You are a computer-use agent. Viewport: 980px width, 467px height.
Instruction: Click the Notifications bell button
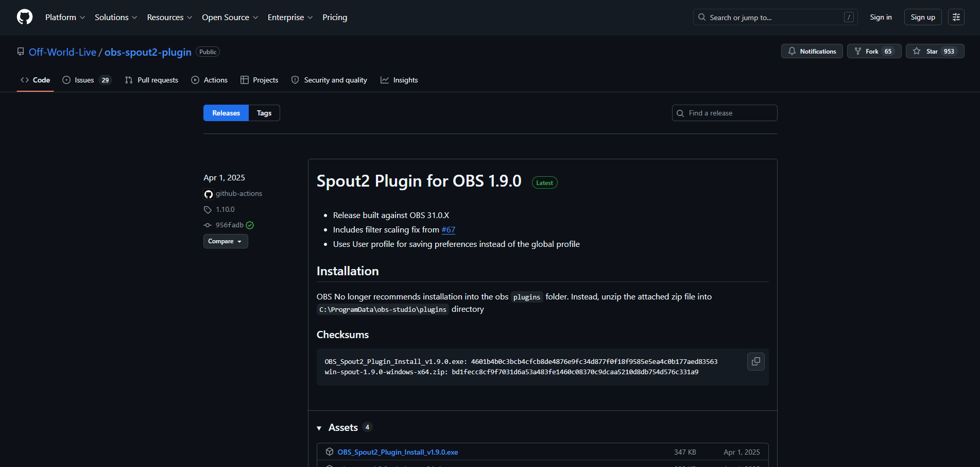point(812,51)
